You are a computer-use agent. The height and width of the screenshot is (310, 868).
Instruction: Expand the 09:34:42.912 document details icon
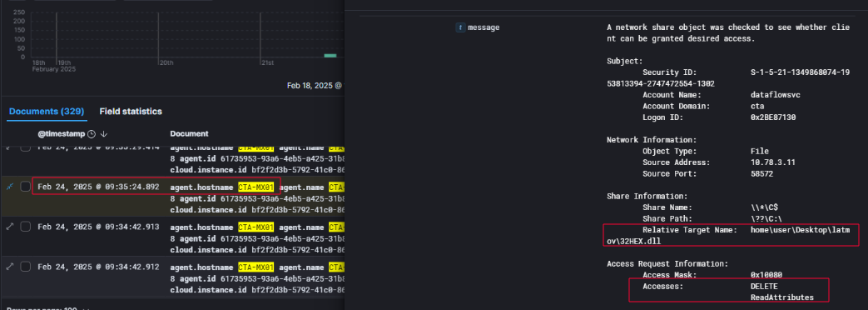point(9,267)
